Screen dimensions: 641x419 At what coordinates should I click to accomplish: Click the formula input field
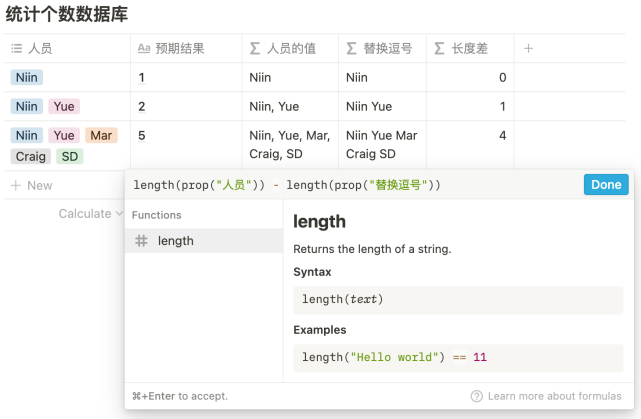(350, 185)
